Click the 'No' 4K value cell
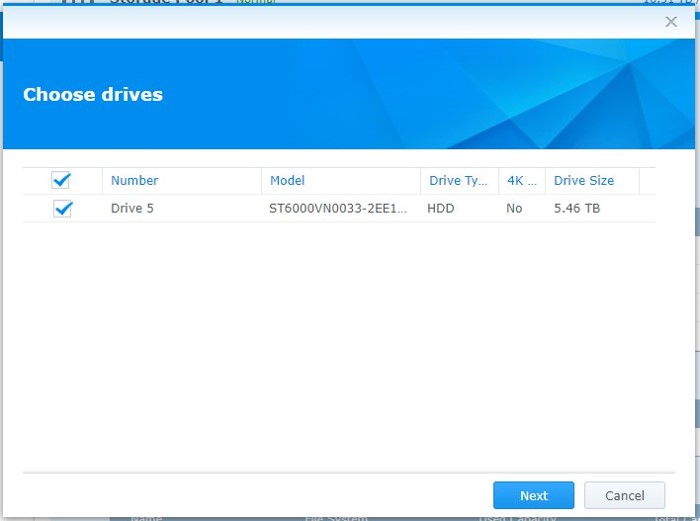700x521 pixels. [x=514, y=208]
